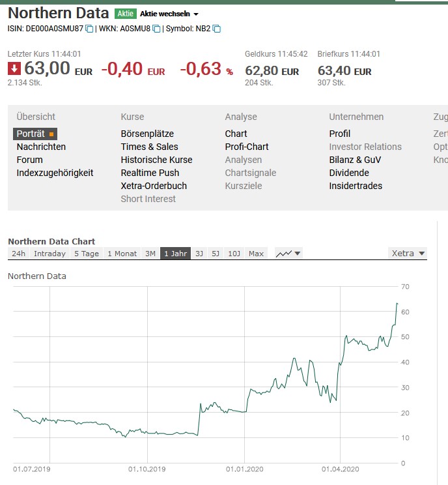Click the Kurse column heading
448x485 pixels.
[132, 117]
